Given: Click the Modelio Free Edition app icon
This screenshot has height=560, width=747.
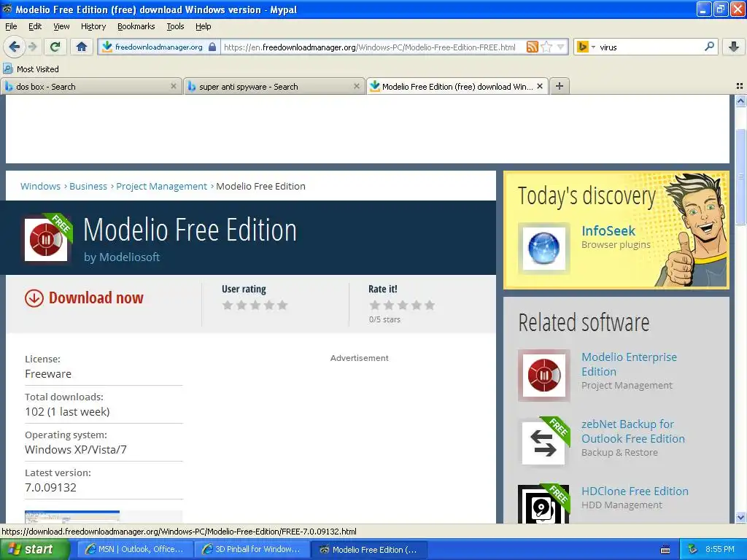Looking at the screenshot, I should [46, 239].
